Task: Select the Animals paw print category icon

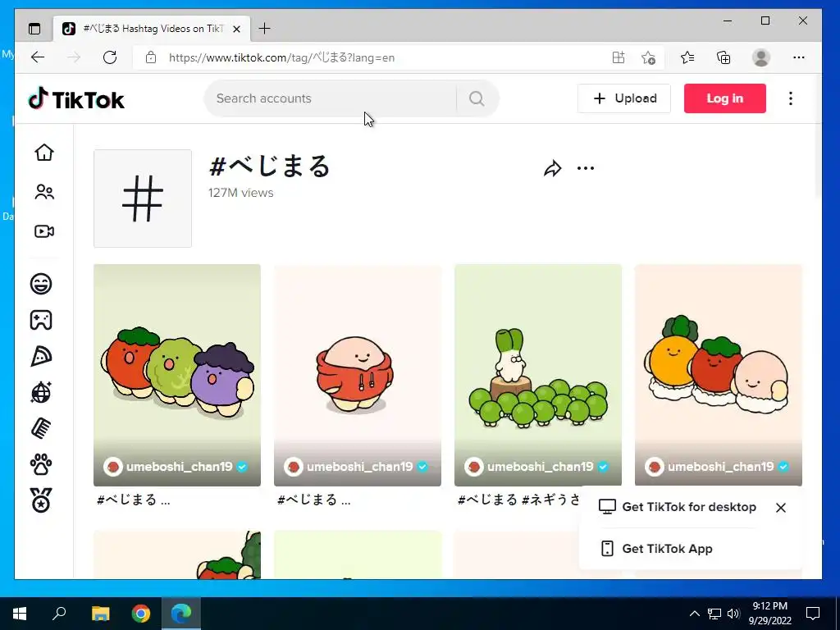Action: [41, 464]
